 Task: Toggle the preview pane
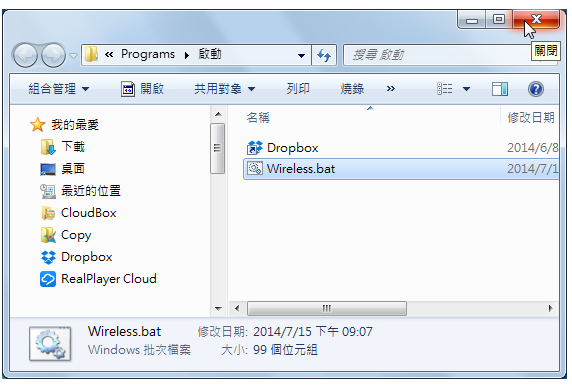point(500,89)
